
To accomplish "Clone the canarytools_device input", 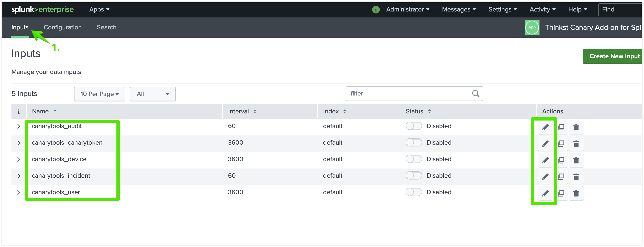I will pyautogui.click(x=561, y=160).
